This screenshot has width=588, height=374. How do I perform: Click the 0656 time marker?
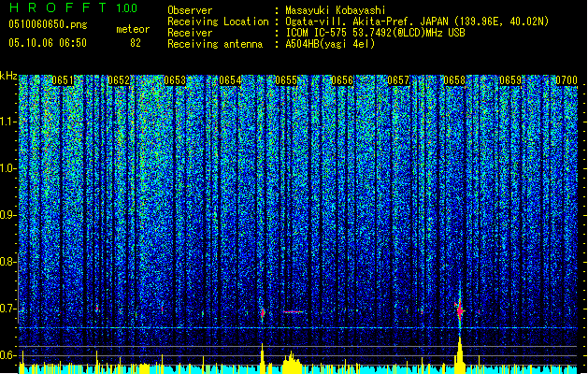point(342,80)
